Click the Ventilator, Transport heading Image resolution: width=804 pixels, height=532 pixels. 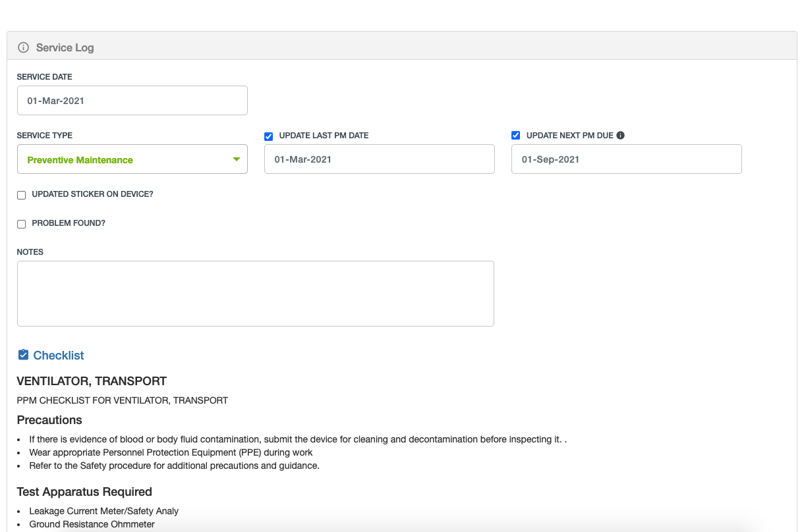point(92,381)
